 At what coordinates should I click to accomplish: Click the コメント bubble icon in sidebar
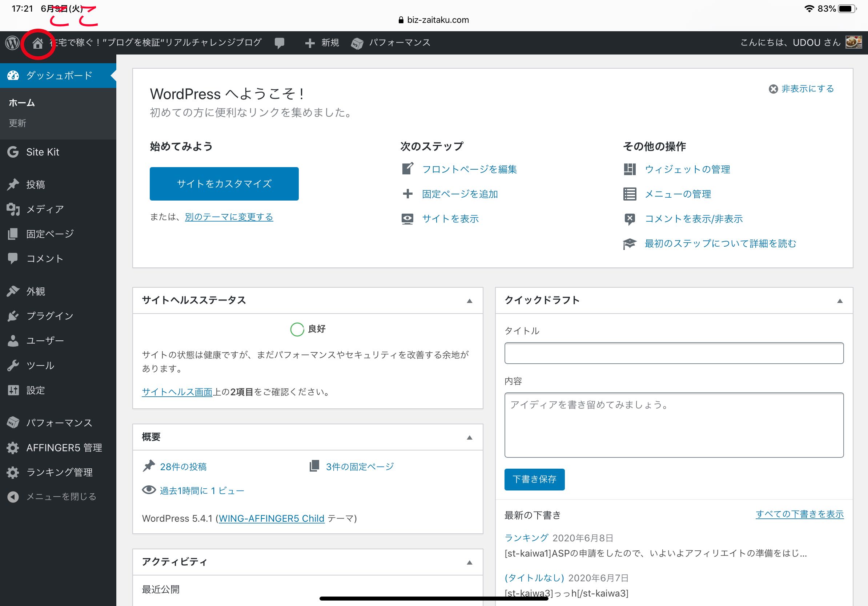click(x=13, y=258)
